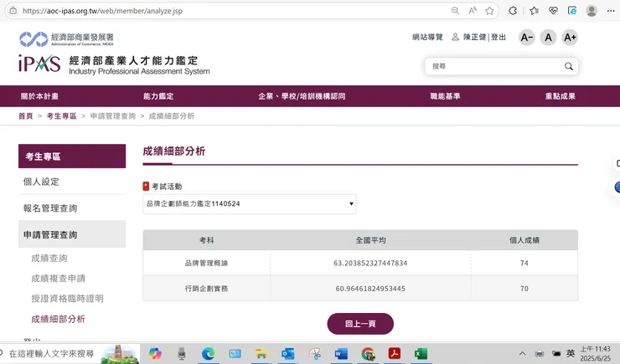Viewport: 620px width, 364px height.
Task: Open the browser Extensions puzzle icon
Action: [513, 11]
